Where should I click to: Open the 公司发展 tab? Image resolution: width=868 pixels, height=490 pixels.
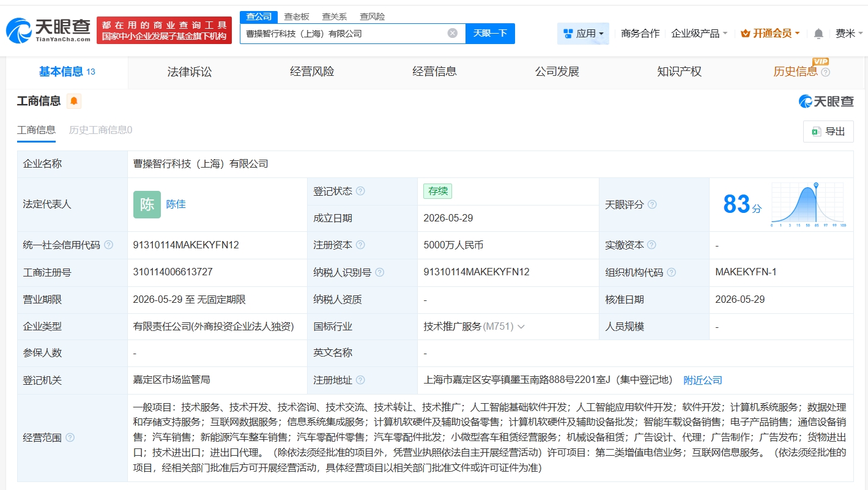557,72
